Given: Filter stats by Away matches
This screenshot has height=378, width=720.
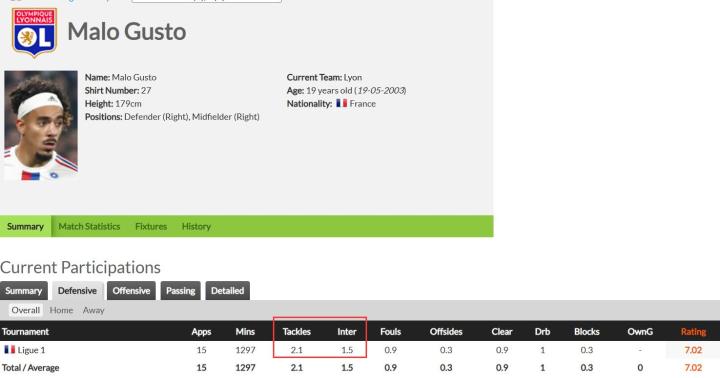Looking at the screenshot, I should 94,310.
